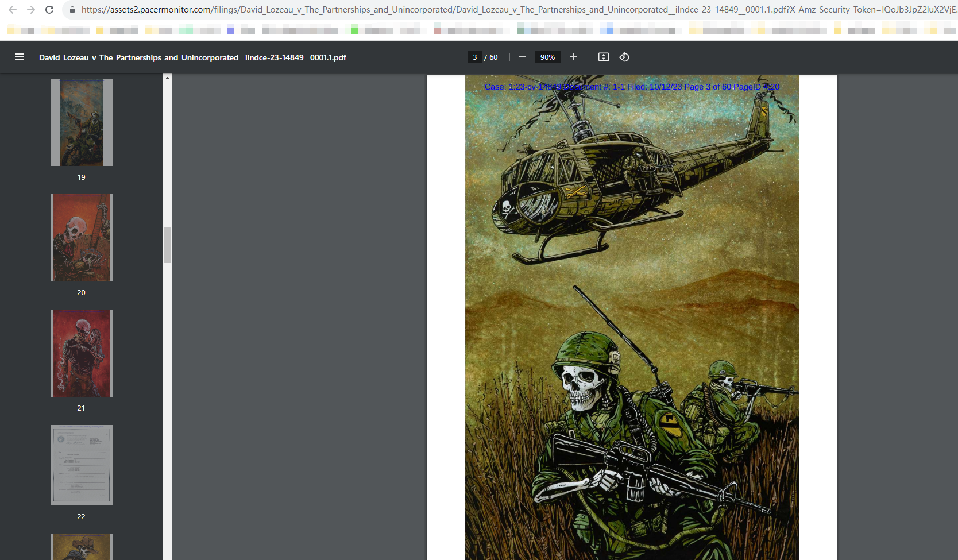Screen dimensions: 958x560
Task: Reload the page in the browser
Action: [x=49, y=10]
